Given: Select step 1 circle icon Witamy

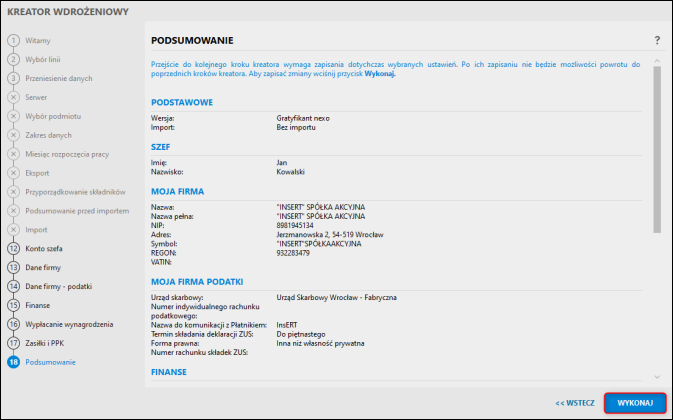Looking at the screenshot, I should tap(13, 40).
